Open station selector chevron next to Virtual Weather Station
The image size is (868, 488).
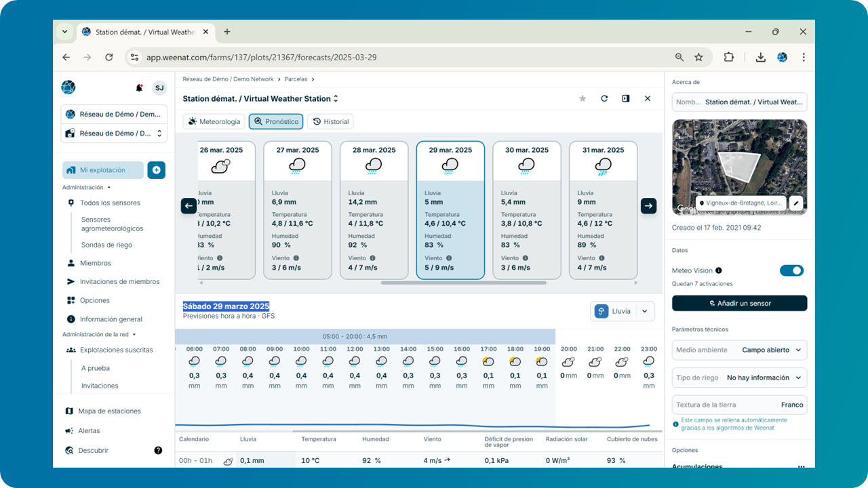[x=336, y=99]
